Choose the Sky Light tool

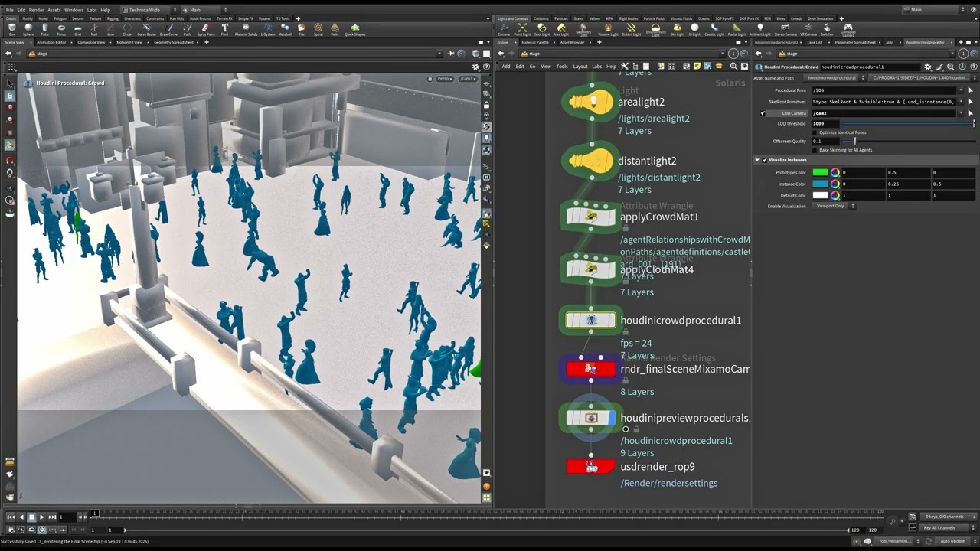[x=678, y=30]
